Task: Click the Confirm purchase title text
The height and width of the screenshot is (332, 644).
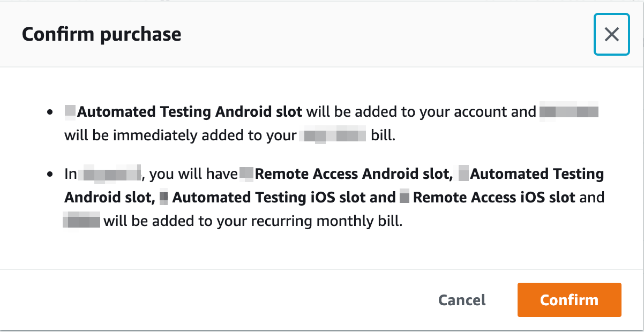Action: [101, 34]
